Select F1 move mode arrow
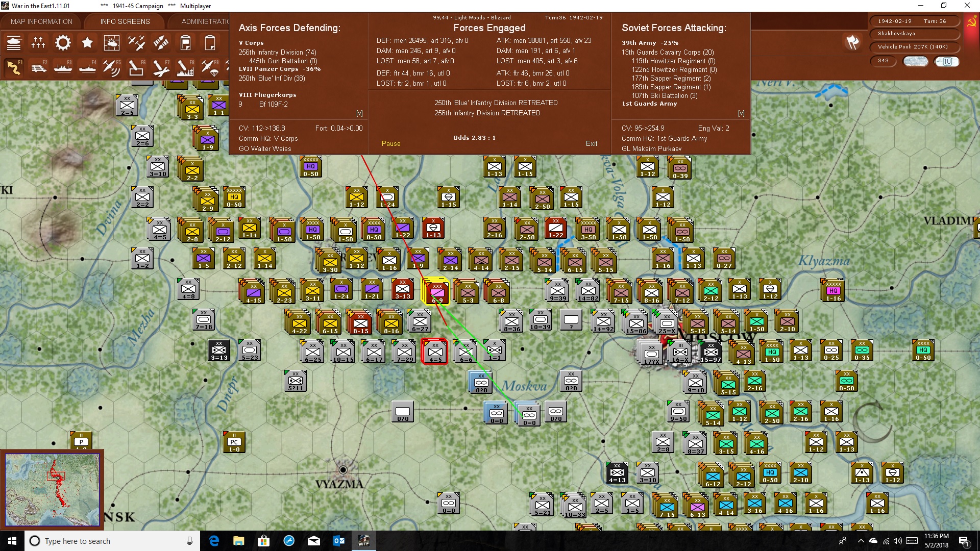This screenshot has width=980, height=551. point(14,67)
